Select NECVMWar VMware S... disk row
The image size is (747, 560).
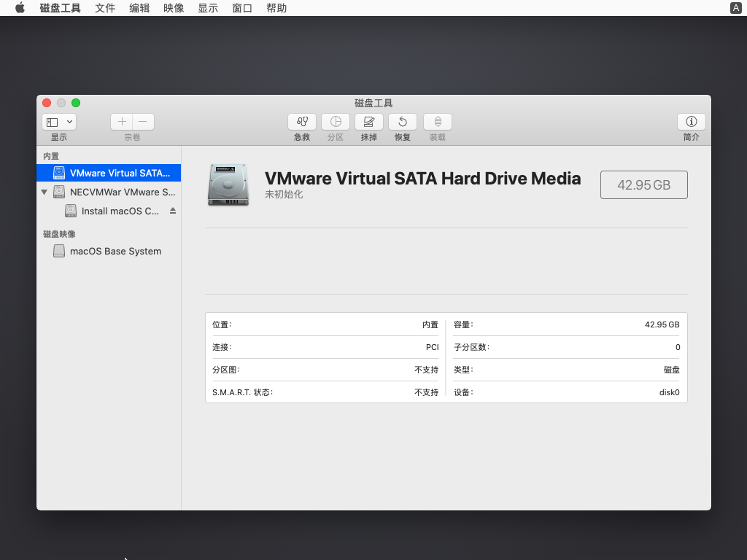point(109,192)
